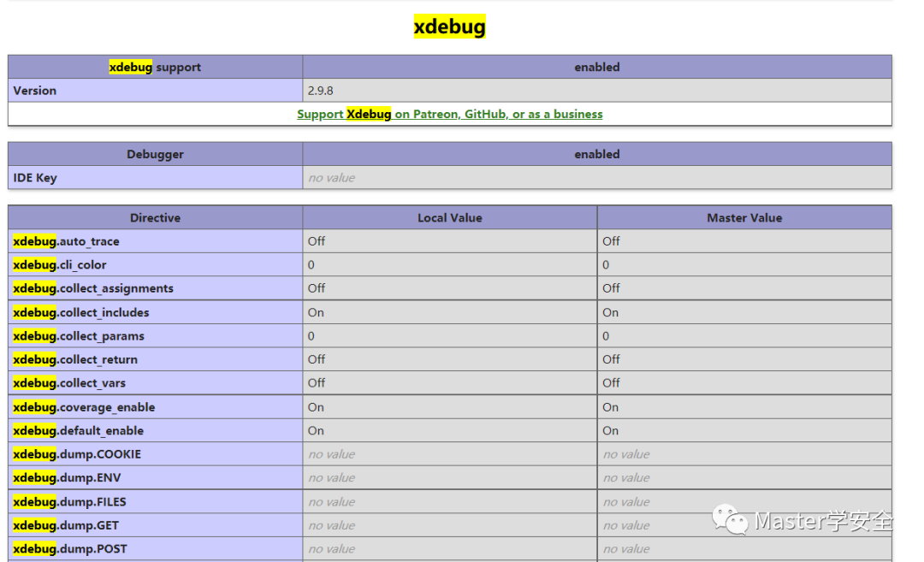Click the Master Value column header
This screenshot has height=562, width=924.
coord(744,218)
